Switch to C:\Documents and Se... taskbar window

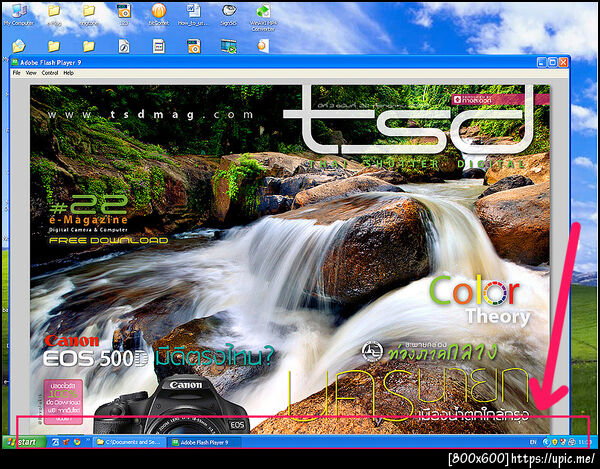[x=130, y=442]
